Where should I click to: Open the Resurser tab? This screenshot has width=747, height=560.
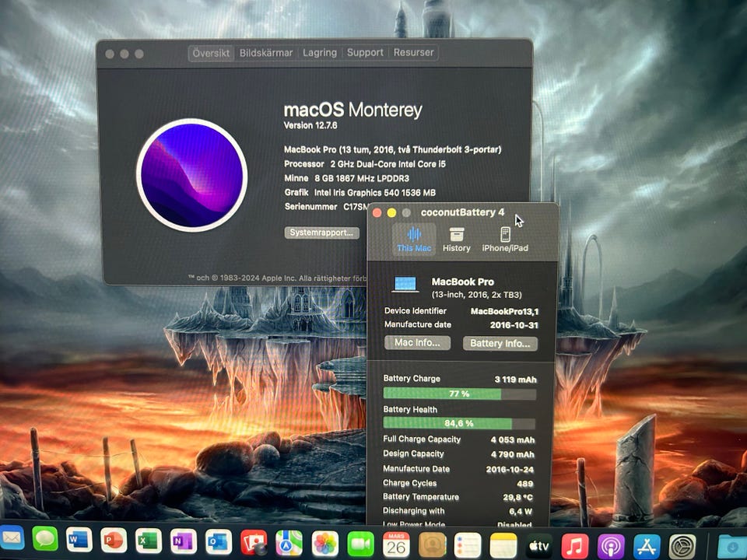pos(413,53)
